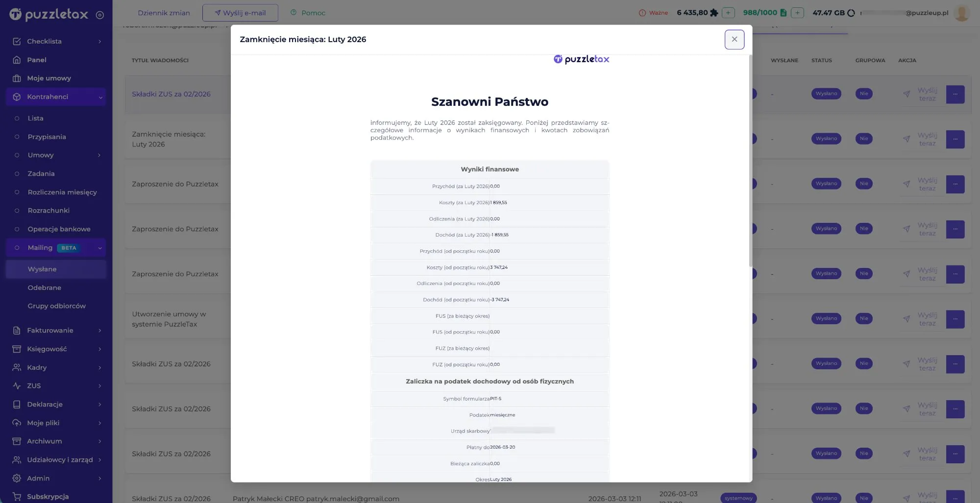This screenshot has height=503, width=980.
Task: Click the Nie badge in Utworzenie umowy row
Action: (x=864, y=318)
